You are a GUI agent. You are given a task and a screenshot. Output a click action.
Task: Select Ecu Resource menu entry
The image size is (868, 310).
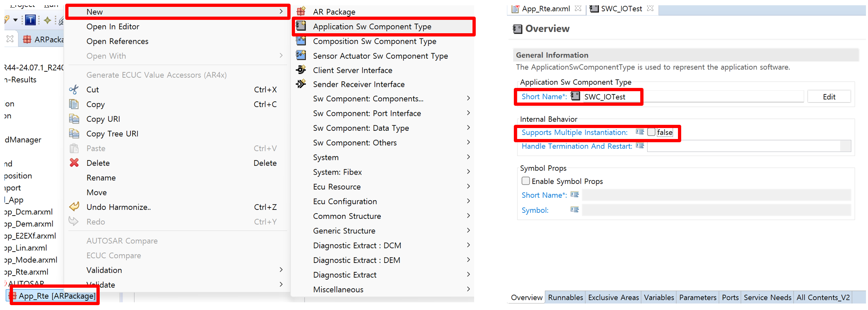tap(337, 186)
